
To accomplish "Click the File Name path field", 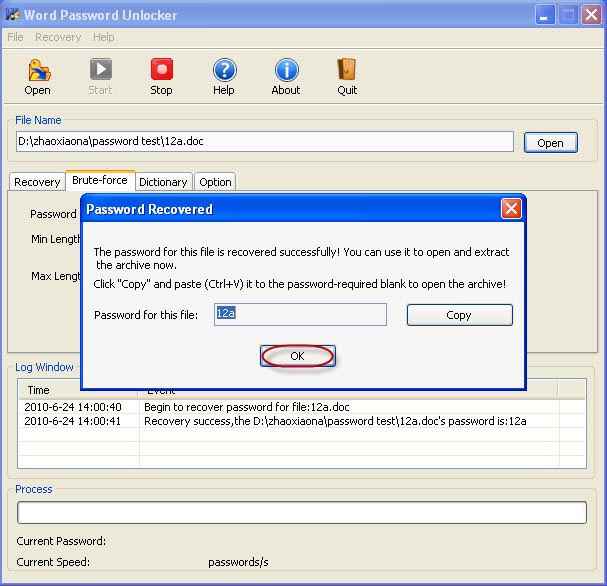I will point(265,141).
